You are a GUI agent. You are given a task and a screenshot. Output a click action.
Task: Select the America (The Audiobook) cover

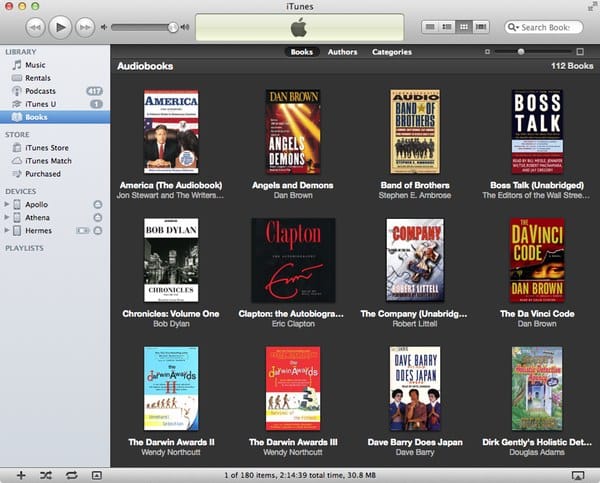[x=171, y=131]
